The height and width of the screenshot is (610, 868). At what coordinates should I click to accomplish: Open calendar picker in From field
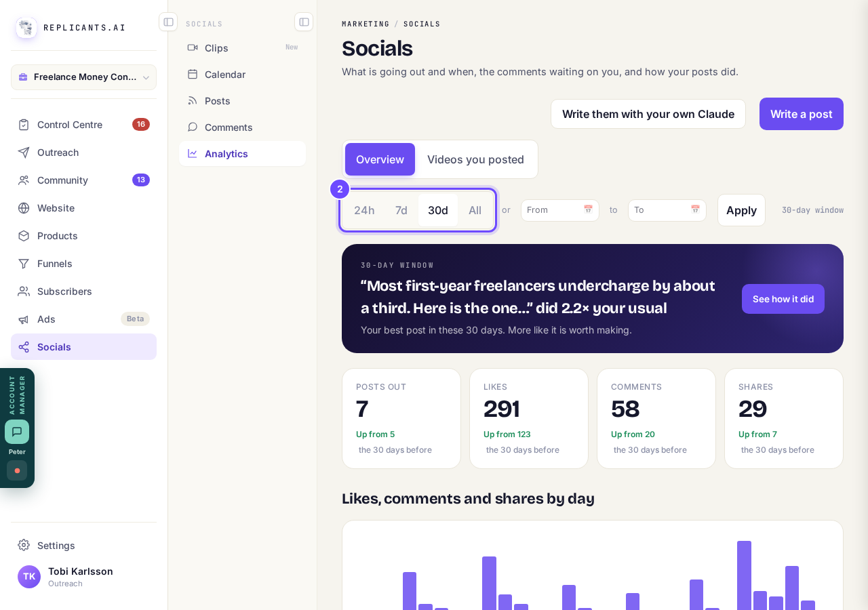588,210
